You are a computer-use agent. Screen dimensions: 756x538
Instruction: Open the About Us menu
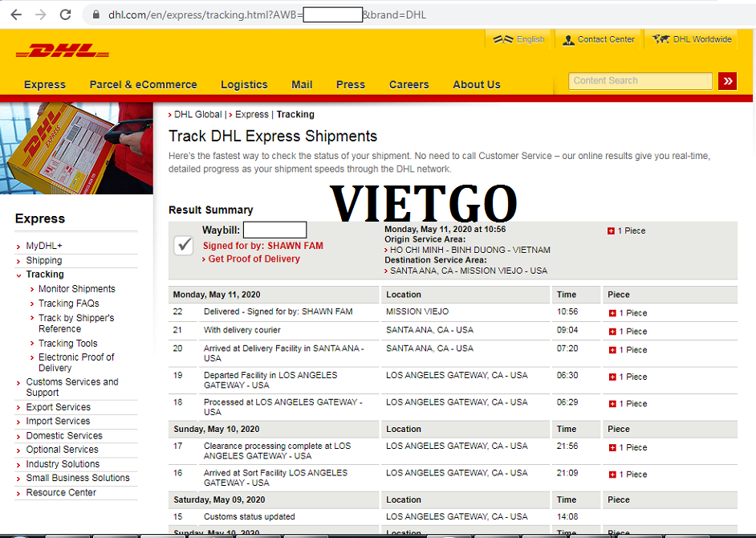pos(477,85)
